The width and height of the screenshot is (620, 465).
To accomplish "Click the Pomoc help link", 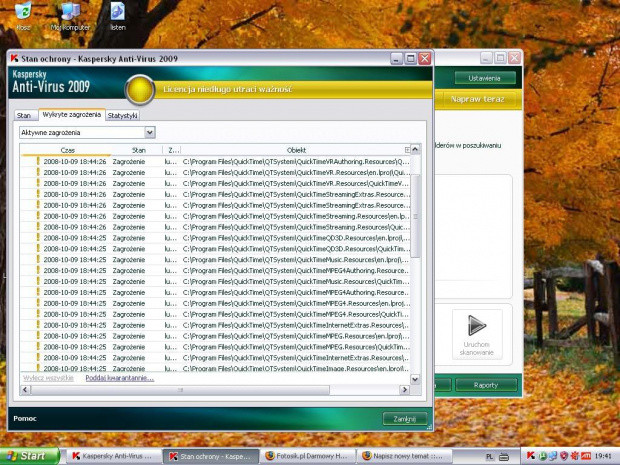I will click(x=25, y=418).
